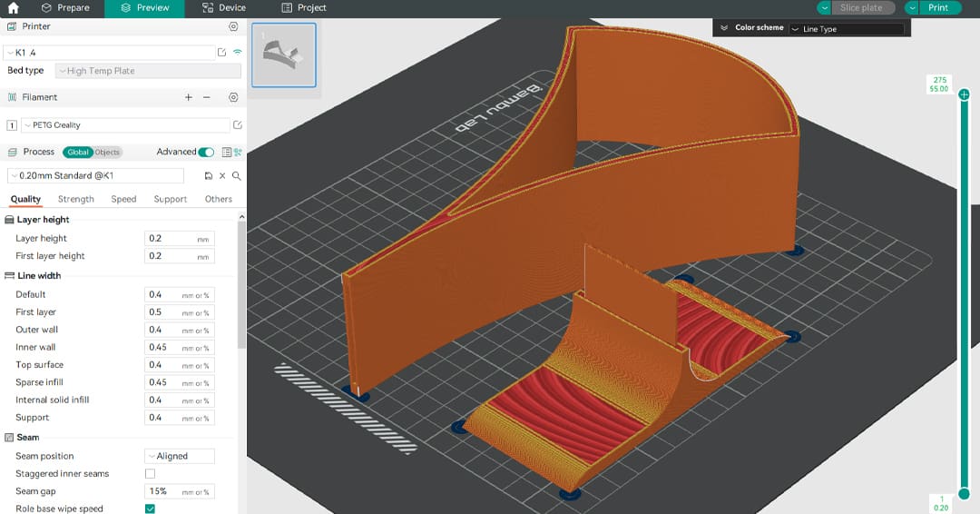Select the plate 1 thumbnail
The height and width of the screenshot is (514, 980).
(x=284, y=55)
